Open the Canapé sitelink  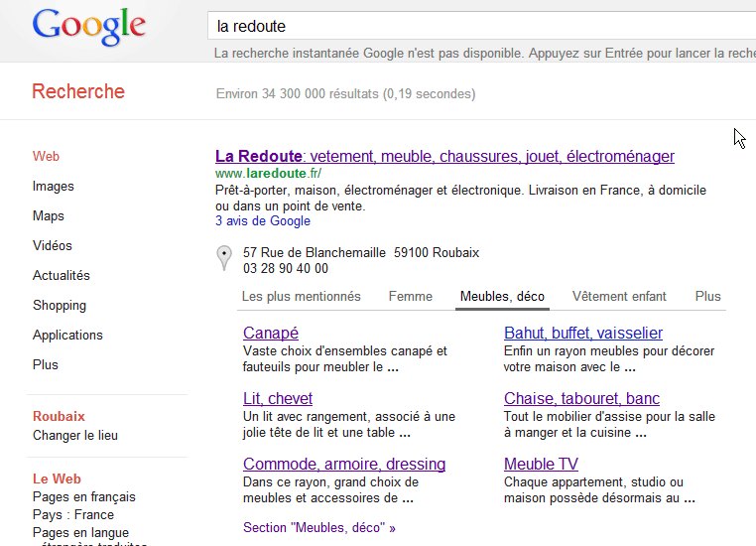click(x=271, y=333)
